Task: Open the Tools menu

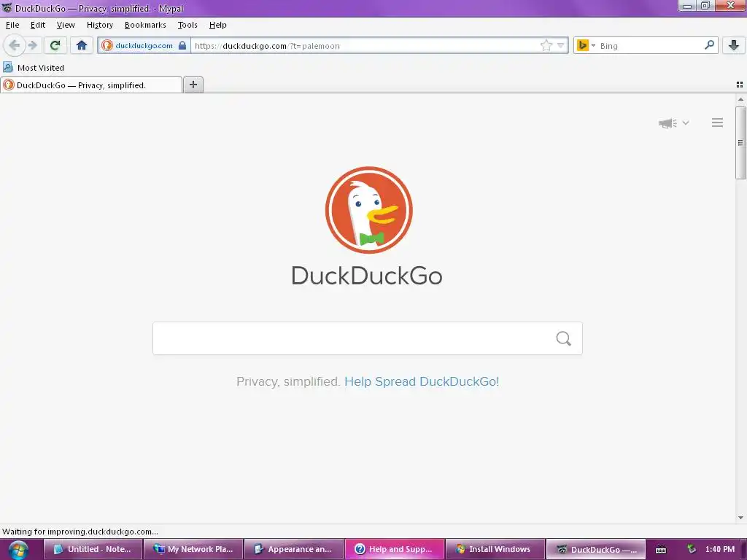Action: [187, 25]
